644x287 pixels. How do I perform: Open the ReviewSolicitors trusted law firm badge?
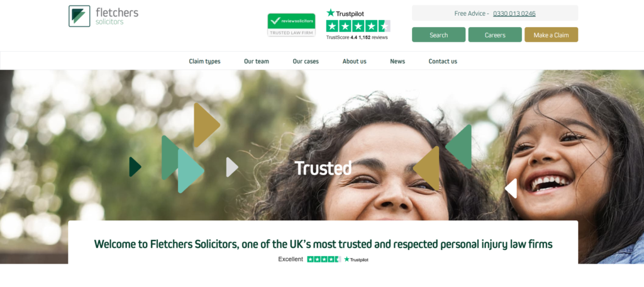tap(292, 25)
